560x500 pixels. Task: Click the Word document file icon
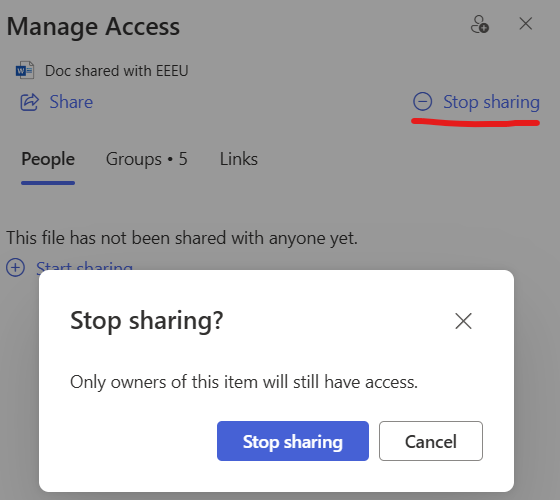point(25,70)
